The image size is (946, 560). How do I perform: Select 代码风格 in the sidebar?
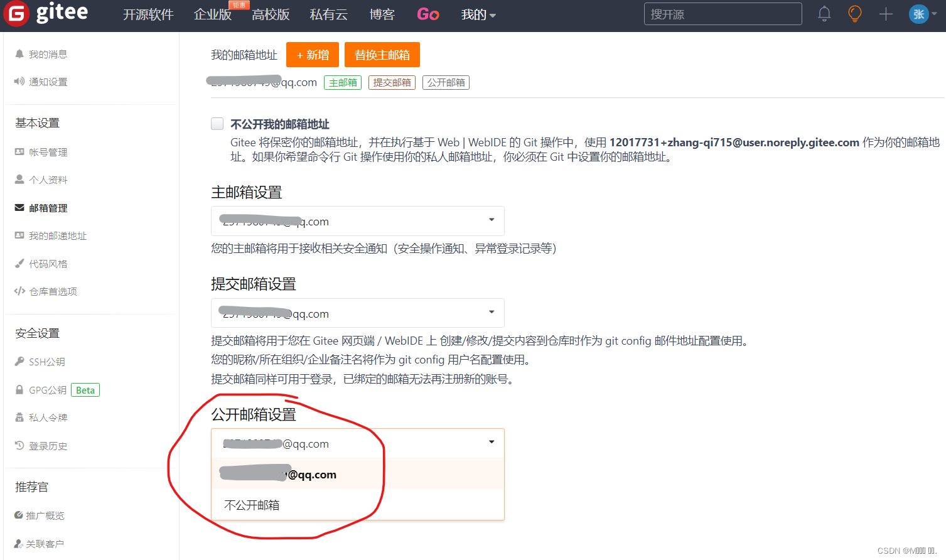click(x=46, y=263)
